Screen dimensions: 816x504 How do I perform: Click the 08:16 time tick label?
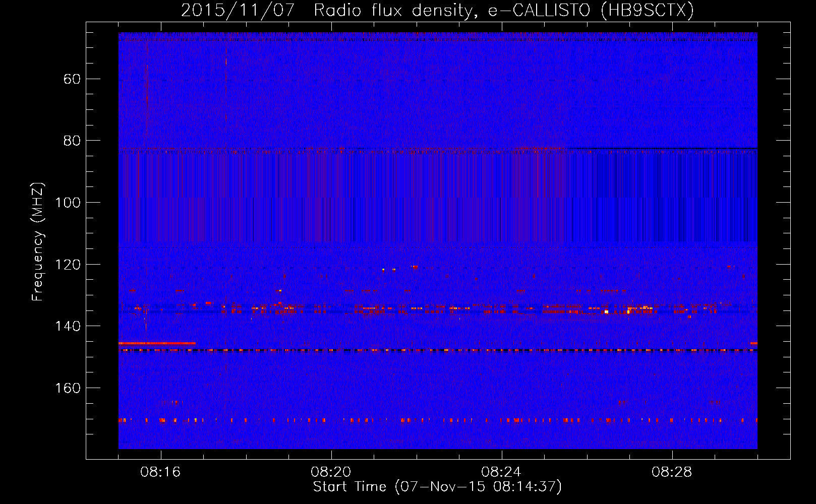pyautogui.click(x=160, y=472)
